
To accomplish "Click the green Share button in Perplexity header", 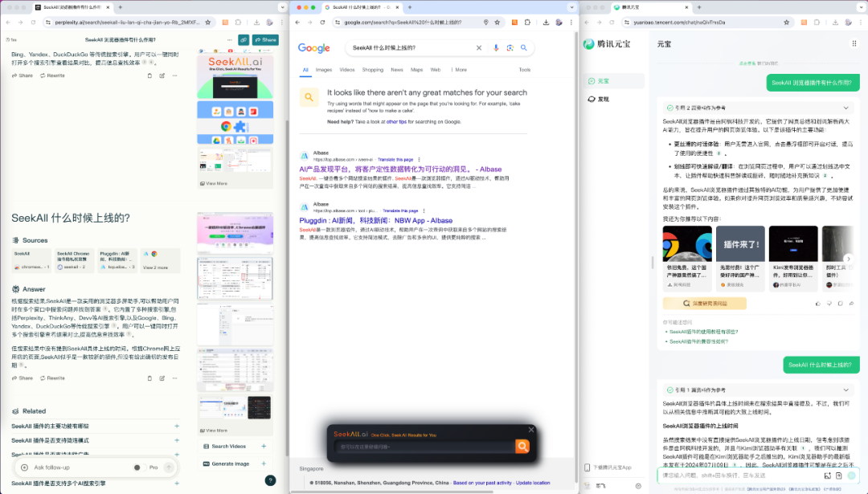I will [266, 40].
